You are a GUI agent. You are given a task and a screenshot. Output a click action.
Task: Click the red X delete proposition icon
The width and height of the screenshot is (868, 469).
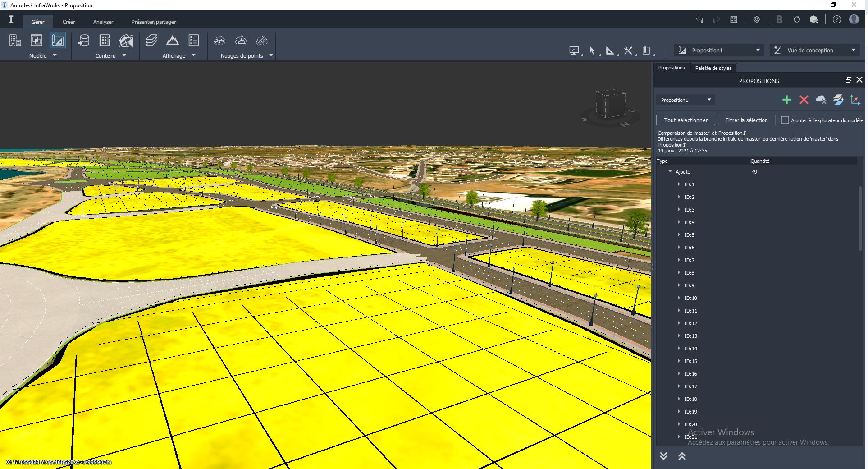click(x=804, y=100)
